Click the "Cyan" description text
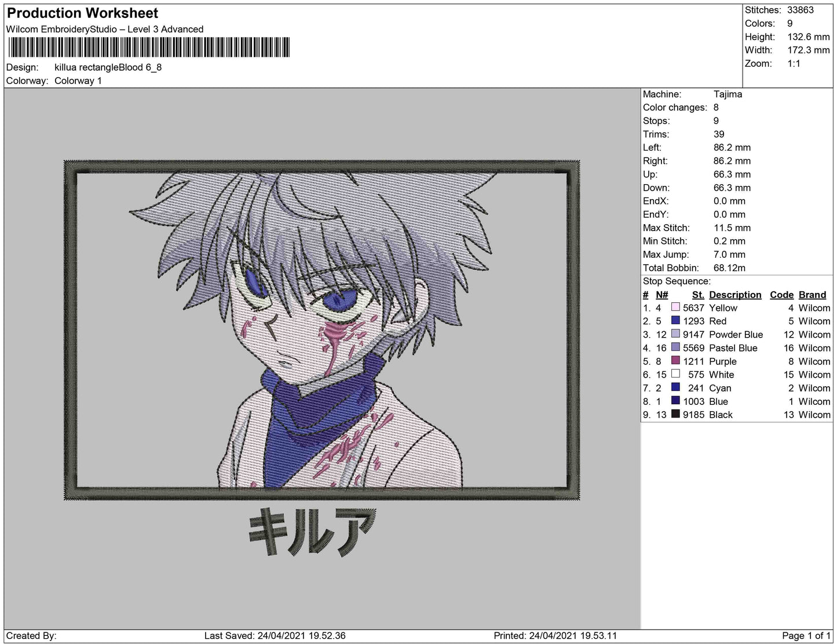Image resolution: width=837 pixels, height=644 pixels. pyautogui.click(x=720, y=387)
